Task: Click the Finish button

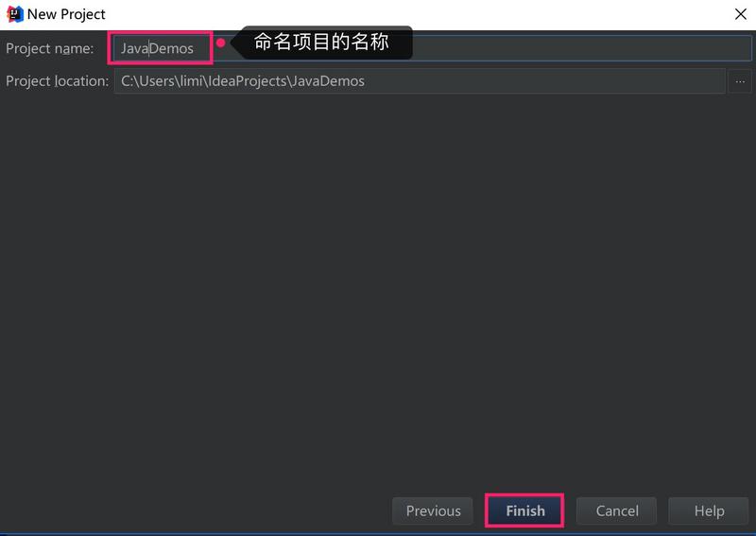Action: (524, 510)
